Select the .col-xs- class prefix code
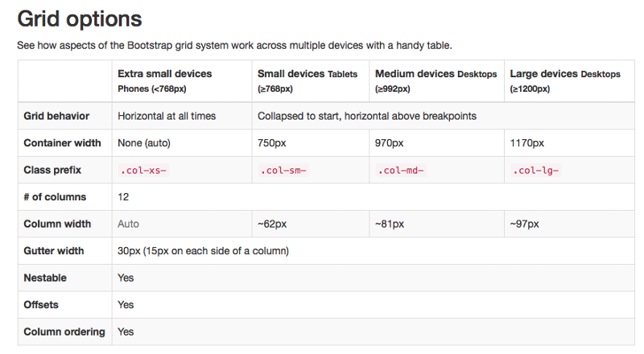The image size is (644, 354). coord(143,170)
